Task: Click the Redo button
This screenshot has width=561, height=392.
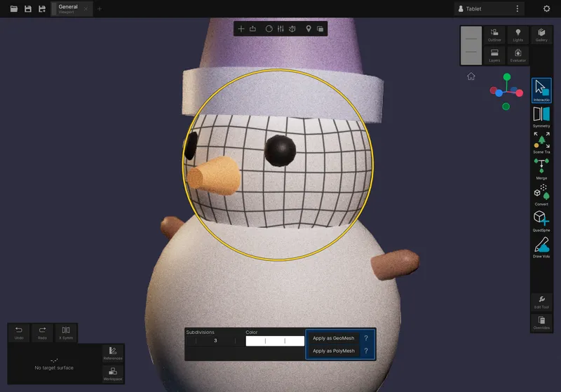Action: (42, 332)
